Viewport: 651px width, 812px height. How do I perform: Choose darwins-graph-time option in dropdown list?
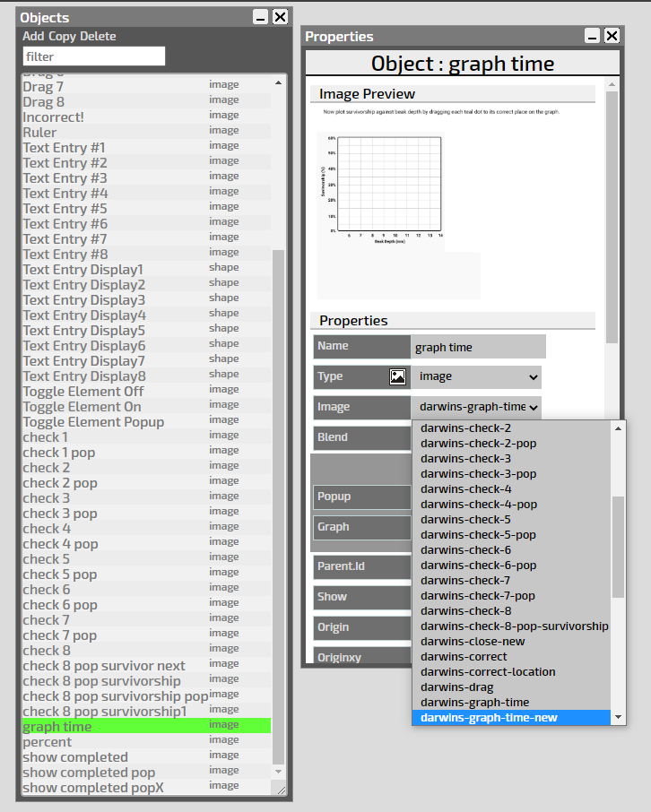coord(511,703)
